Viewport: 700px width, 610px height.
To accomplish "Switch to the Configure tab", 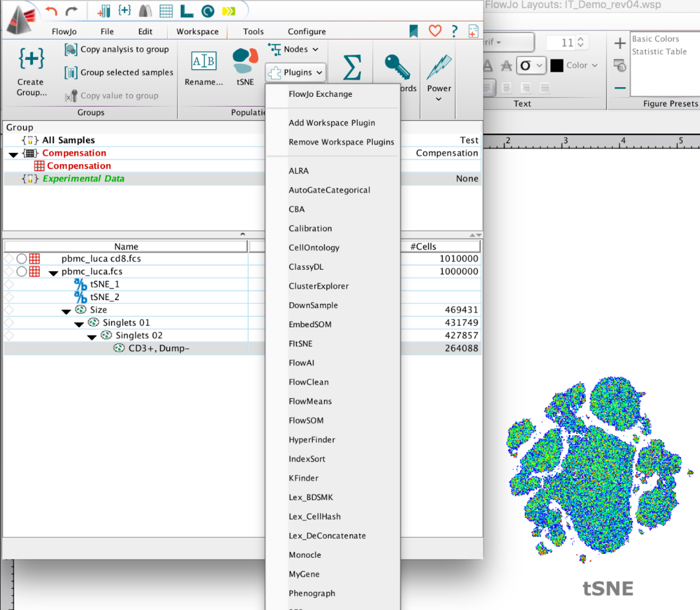I will tap(306, 31).
